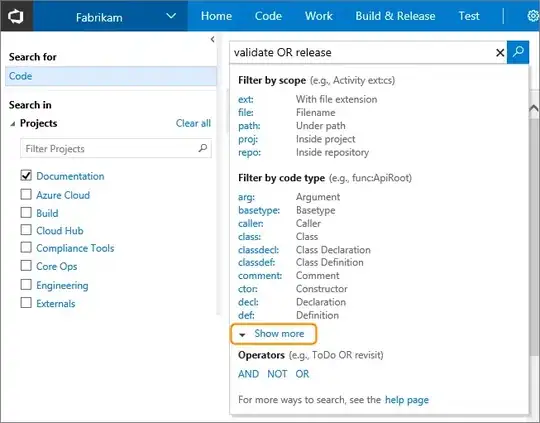Check the Azure Cloud project checkbox
Viewport: 540px width, 423px height.
point(26,194)
